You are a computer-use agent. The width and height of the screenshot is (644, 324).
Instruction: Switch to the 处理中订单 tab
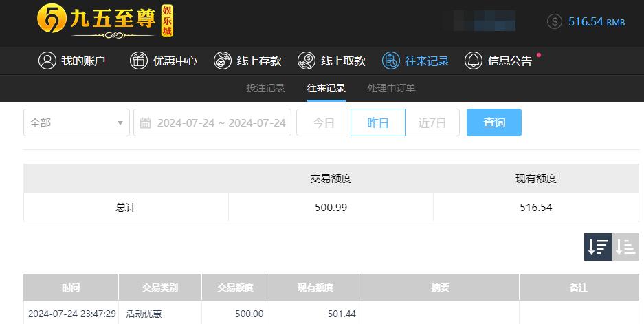(391, 88)
